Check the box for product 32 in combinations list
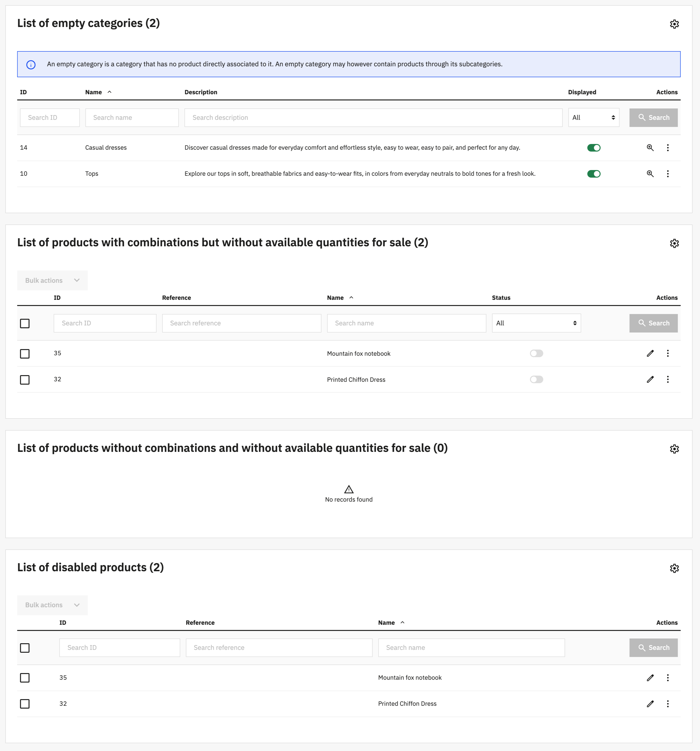 pyautogui.click(x=25, y=380)
